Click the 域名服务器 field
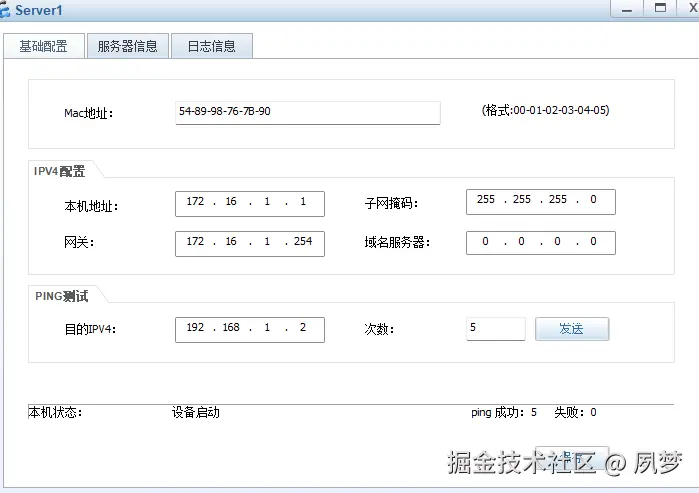The width and height of the screenshot is (699, 493). (541, 243)
